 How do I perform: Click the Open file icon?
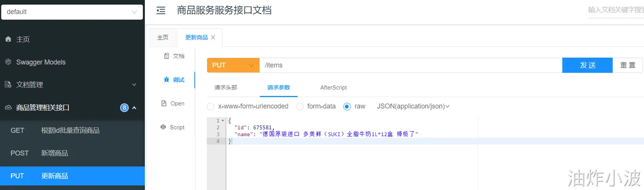(164, 103)
